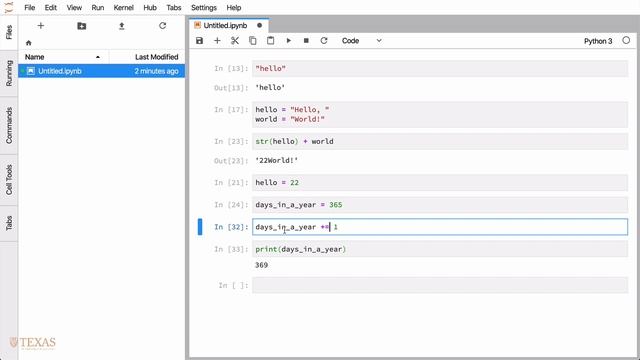This screenshot has height=360, width=640.
Task: Open the File menu
Action: click(29, 8)
